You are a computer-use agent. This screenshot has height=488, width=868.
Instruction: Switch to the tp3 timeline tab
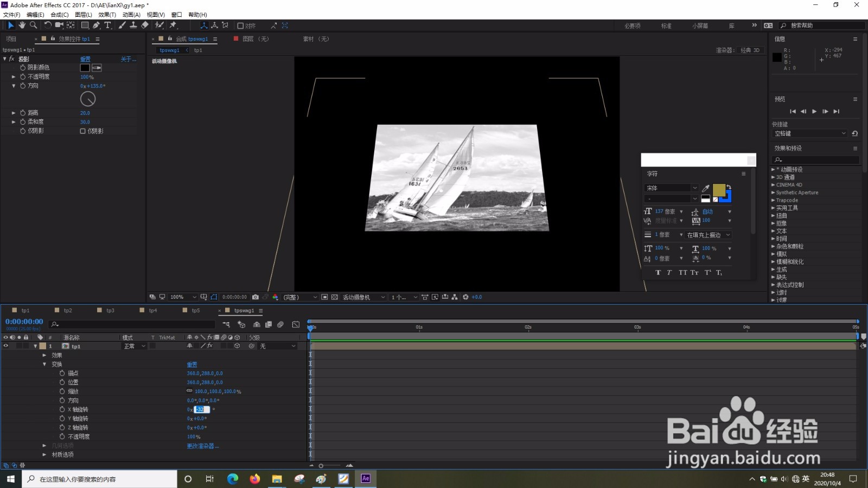[110, 311]
